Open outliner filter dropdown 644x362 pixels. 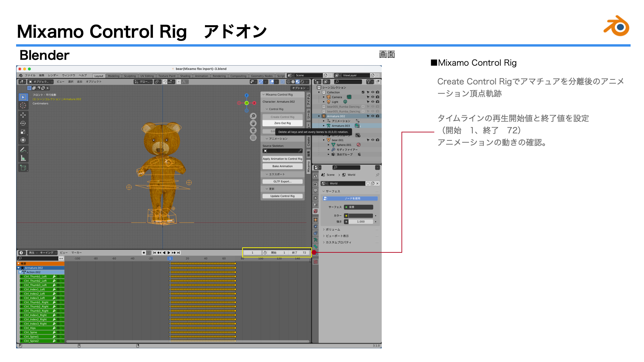coord(370,82)
